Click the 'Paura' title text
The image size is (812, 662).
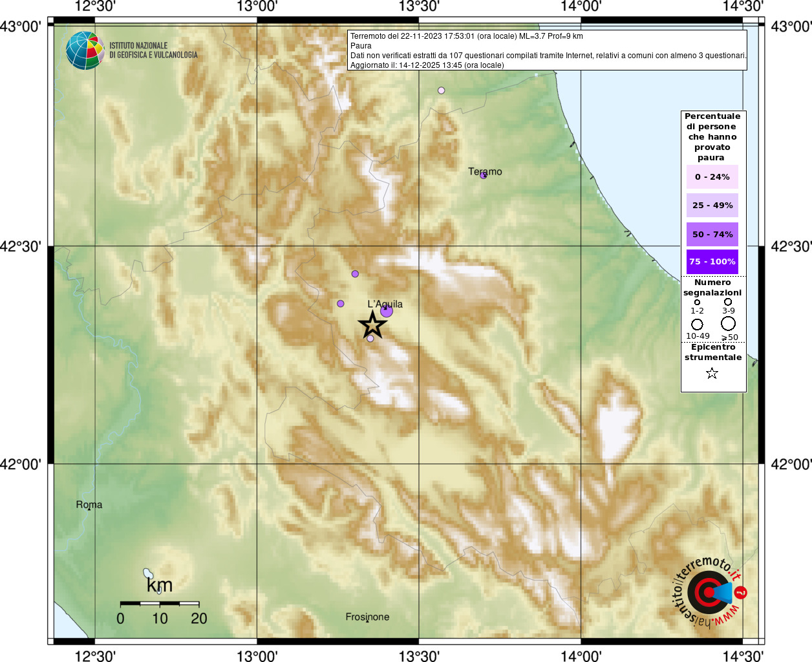pyautogui.click(x=361, y=46)
